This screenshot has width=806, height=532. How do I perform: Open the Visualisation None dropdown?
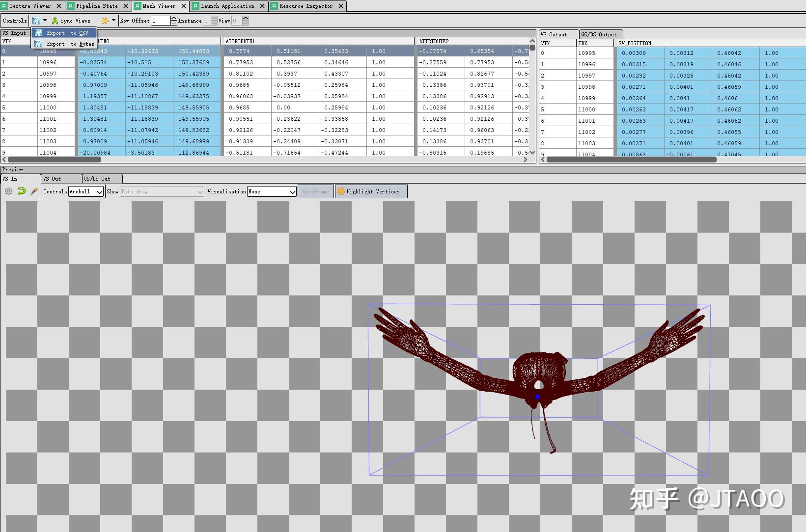coord(272,191)
